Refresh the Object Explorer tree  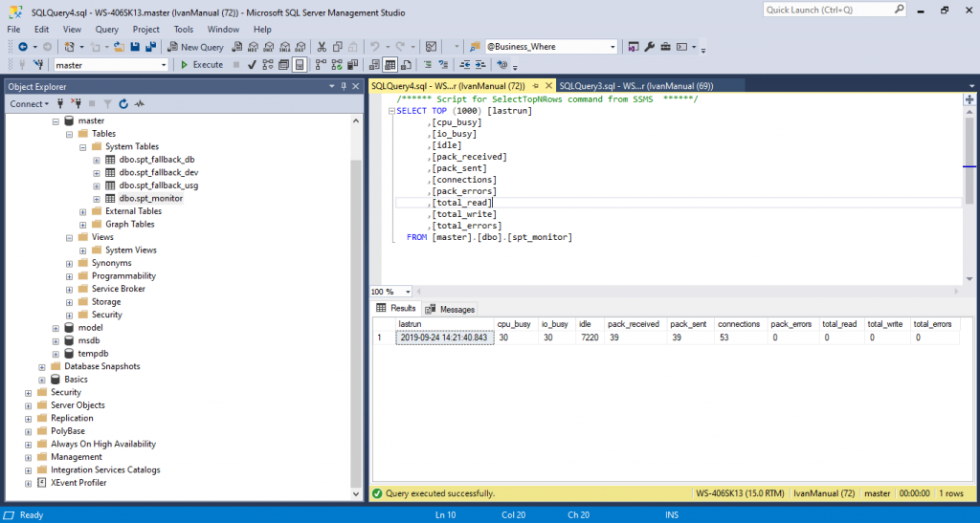[123, 104]
